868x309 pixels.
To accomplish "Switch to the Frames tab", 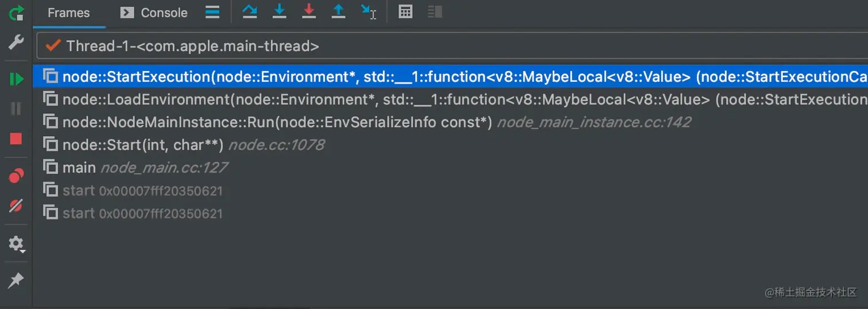I will pyautogui.click(x=68, y=13).
